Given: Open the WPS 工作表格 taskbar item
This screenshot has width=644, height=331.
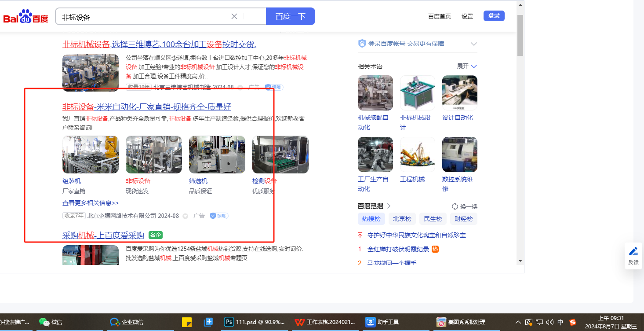Looking at the screenshot, I should click(325, 322).
